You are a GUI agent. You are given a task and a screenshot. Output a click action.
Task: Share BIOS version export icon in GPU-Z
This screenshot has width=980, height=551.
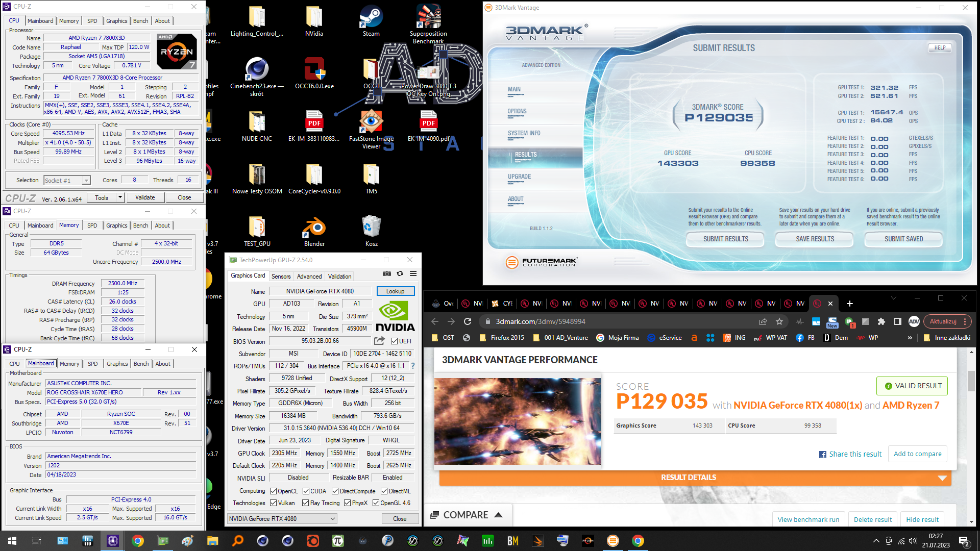379,341
